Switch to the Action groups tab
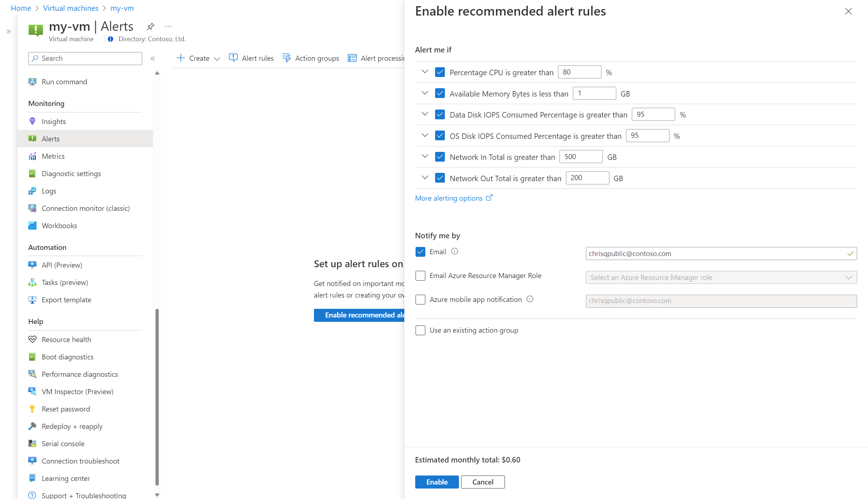This screenshot has height=499, width=868. click(310, 58)
